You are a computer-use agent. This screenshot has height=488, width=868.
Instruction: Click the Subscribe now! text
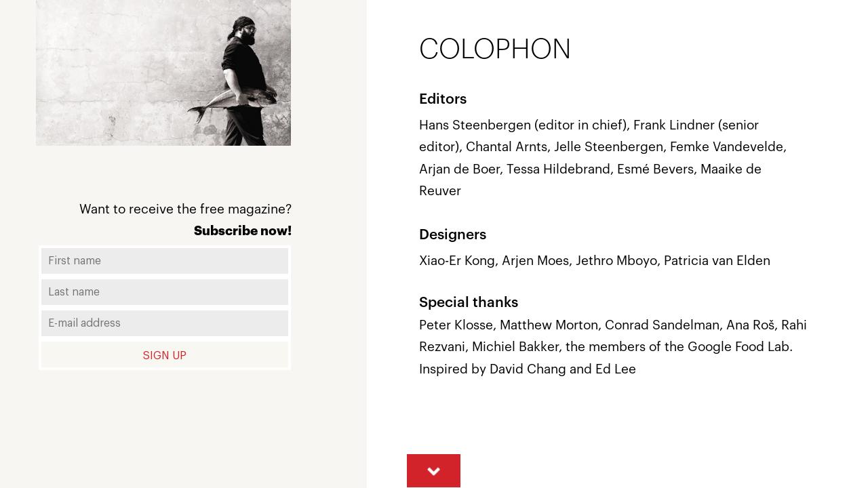[x=242, y=230]
